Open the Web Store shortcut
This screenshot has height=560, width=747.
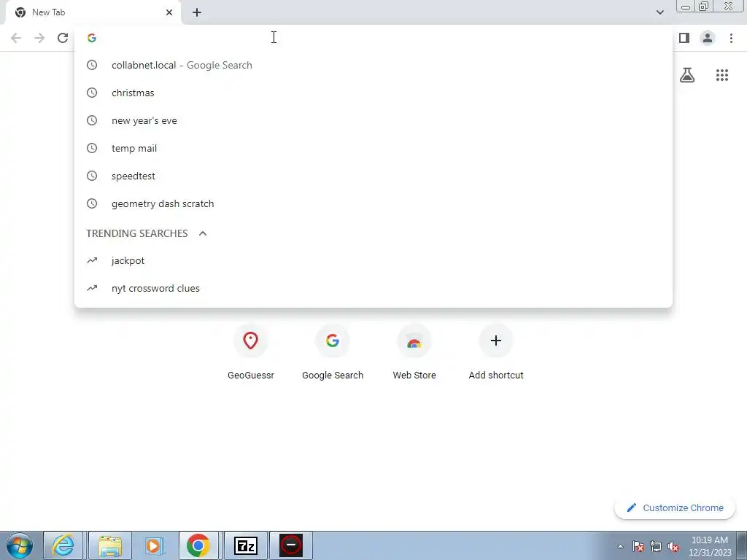coord(414,352)
